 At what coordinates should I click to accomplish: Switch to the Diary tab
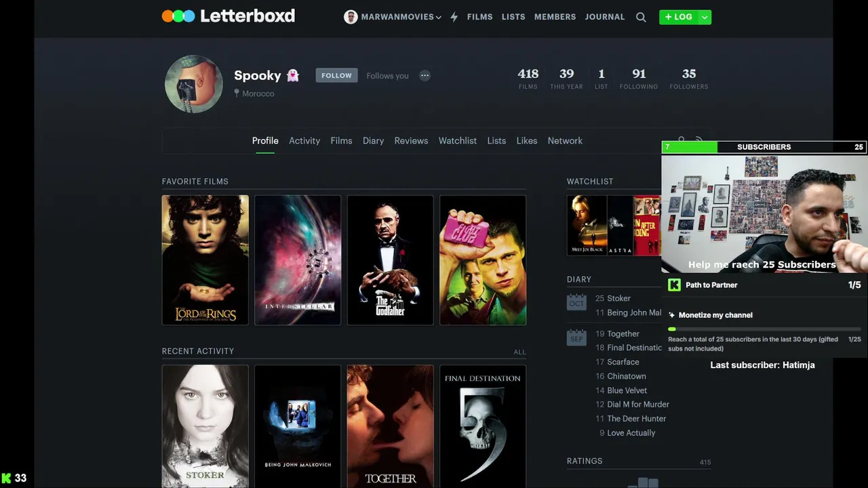[373, 141]
